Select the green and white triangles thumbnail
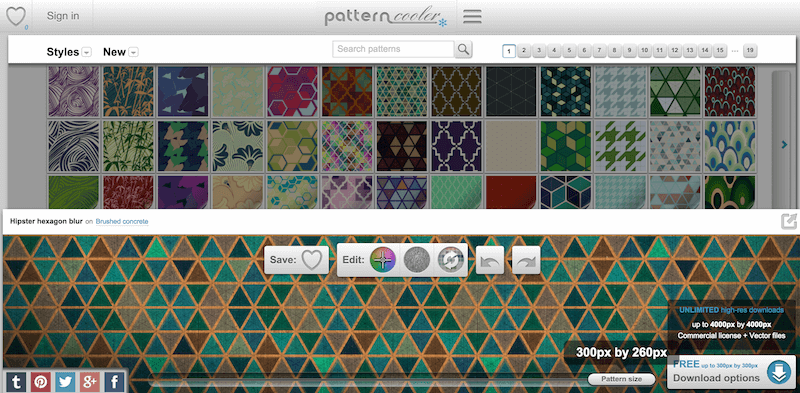 676,91
